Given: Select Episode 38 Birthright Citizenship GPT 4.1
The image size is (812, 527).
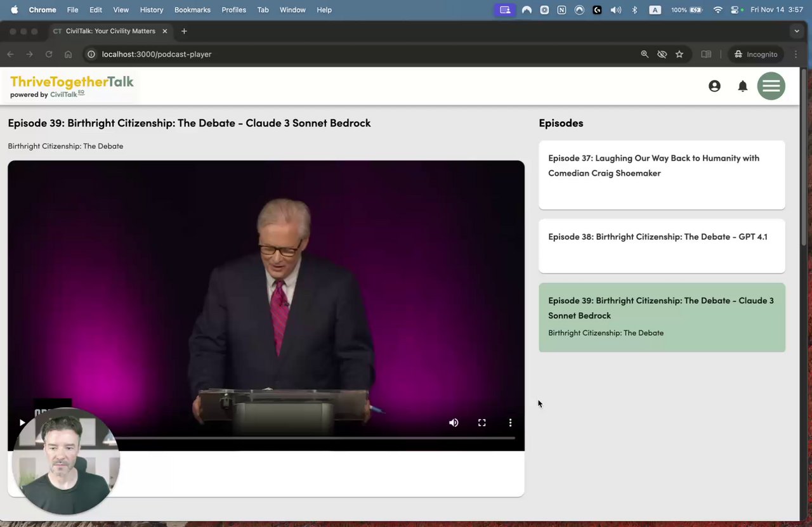Looking at the screenshot, I should tap(662, 246).
